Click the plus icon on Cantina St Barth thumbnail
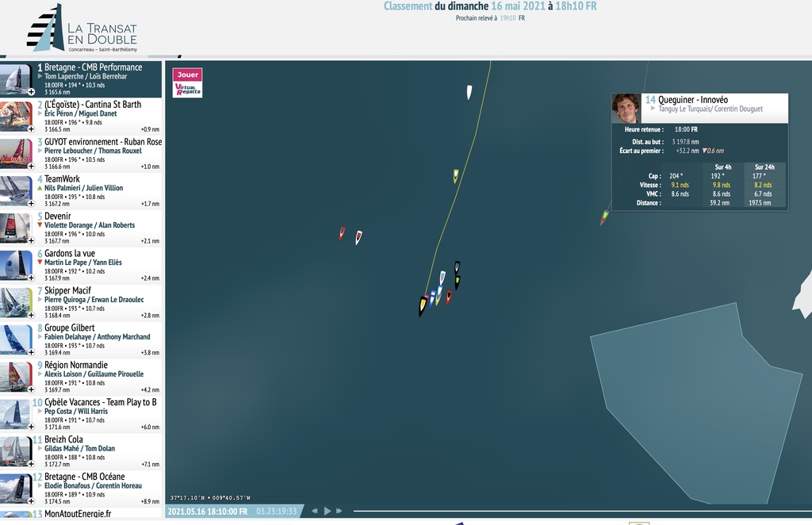The height and width of the screenshot is (525, 812). [x=31, y=129]
